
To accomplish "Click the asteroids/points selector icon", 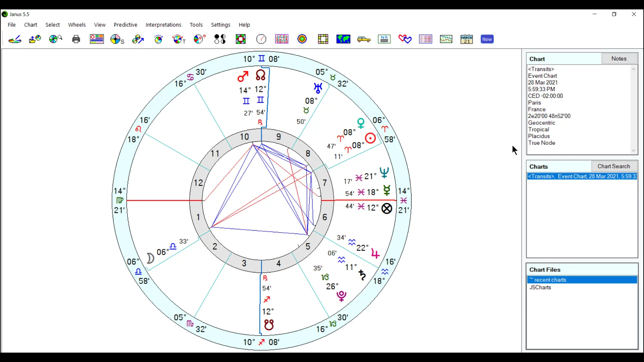I will pyautogui.click(x=220, y=39).
